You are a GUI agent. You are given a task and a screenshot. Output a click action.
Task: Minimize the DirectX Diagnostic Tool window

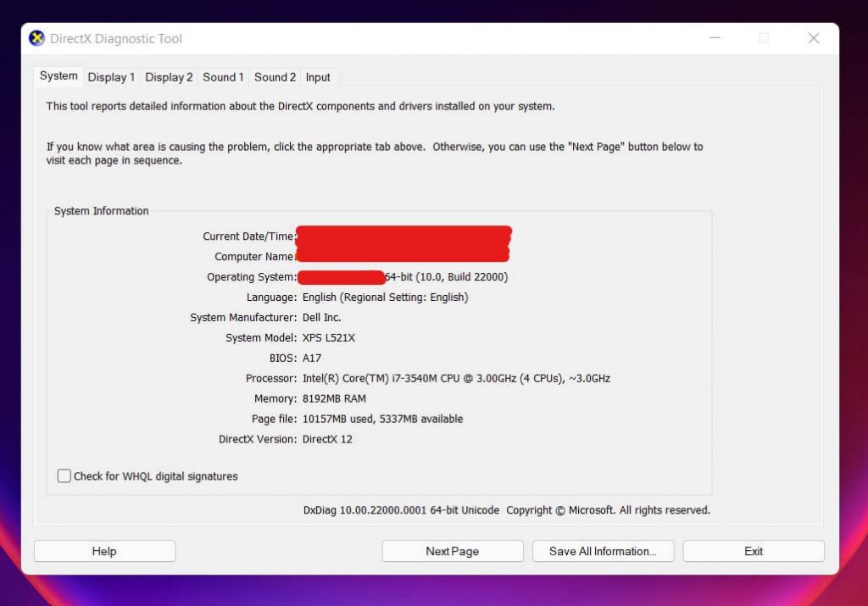(714, 39)
